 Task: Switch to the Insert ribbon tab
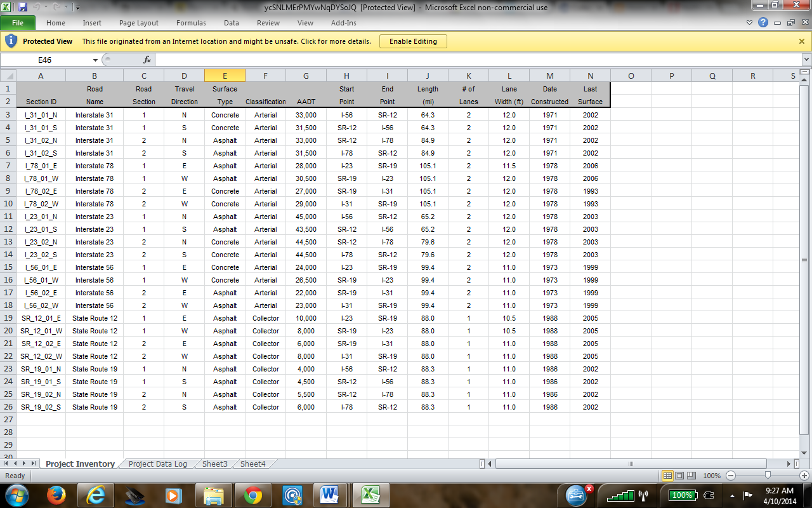(92, 23)
